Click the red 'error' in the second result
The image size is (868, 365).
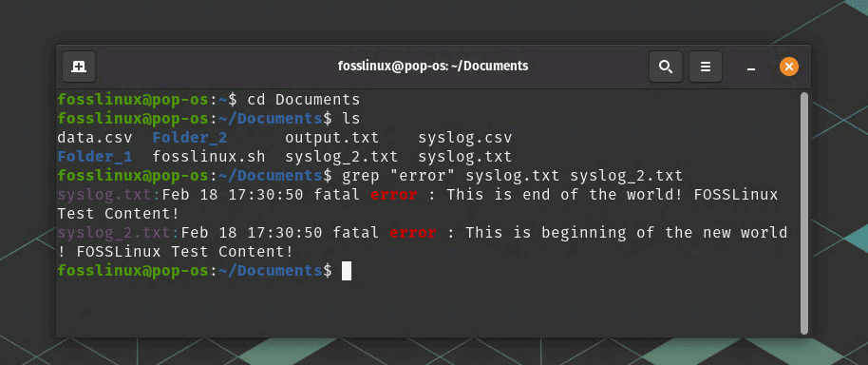412,233
